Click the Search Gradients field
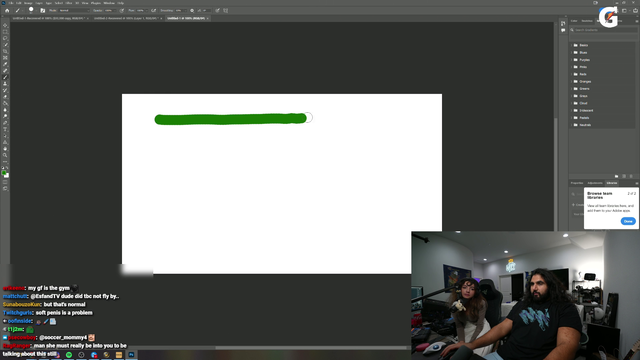This screenshot has height=360, width=640. pyautogui.click(x=603, y=30)
